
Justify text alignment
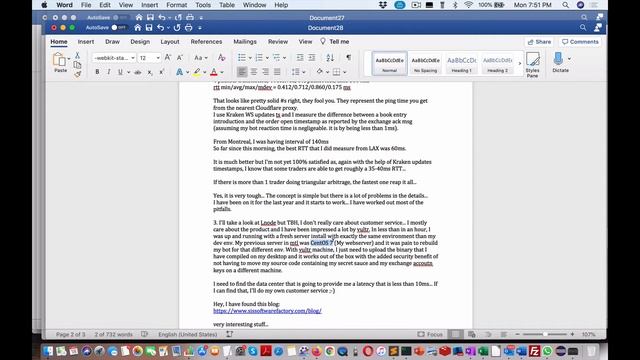[x=277, y=72]
